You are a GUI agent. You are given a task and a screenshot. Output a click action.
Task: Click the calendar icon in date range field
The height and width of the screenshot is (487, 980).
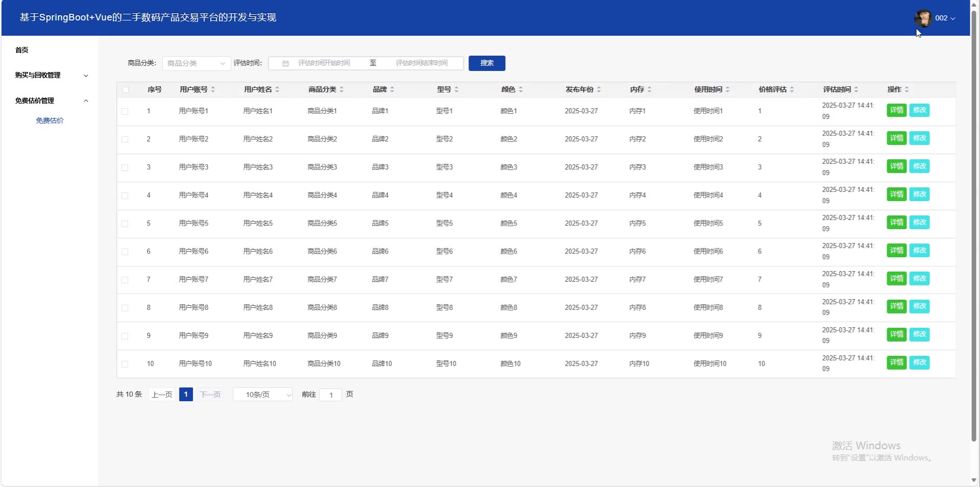point(285,63)
